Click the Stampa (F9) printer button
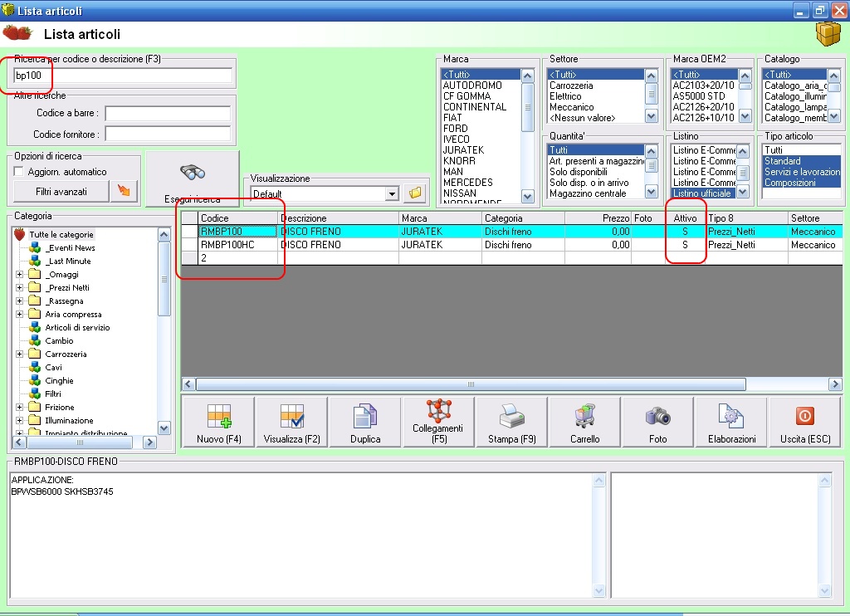The height and width of the screenshot is (616, 850). (511, 423)
